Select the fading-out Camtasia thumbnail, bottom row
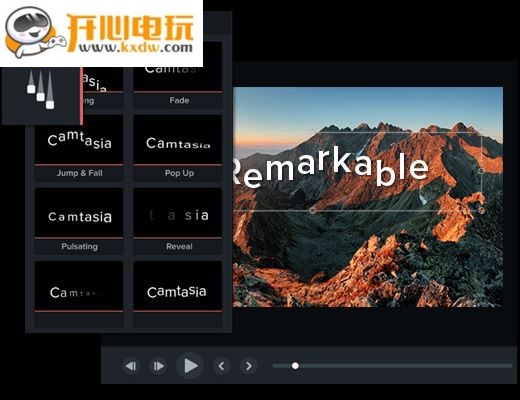The width and height of the screenshot is (520, 400). [x=79, y=286]
